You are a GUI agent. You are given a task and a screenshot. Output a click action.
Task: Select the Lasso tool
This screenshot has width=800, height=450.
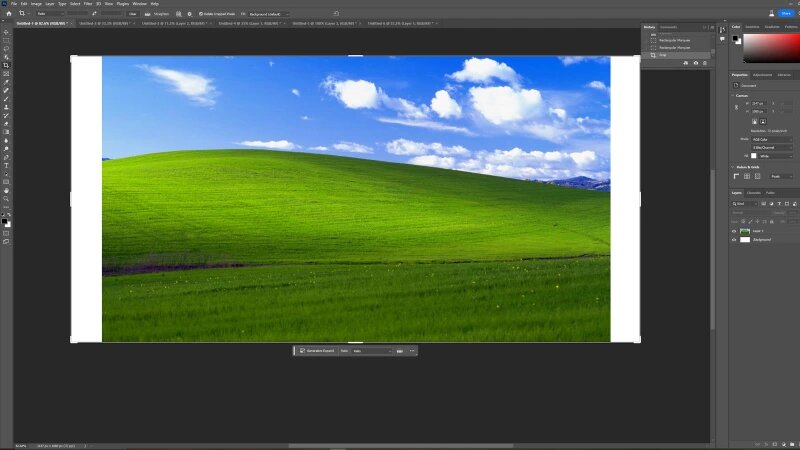6,48
